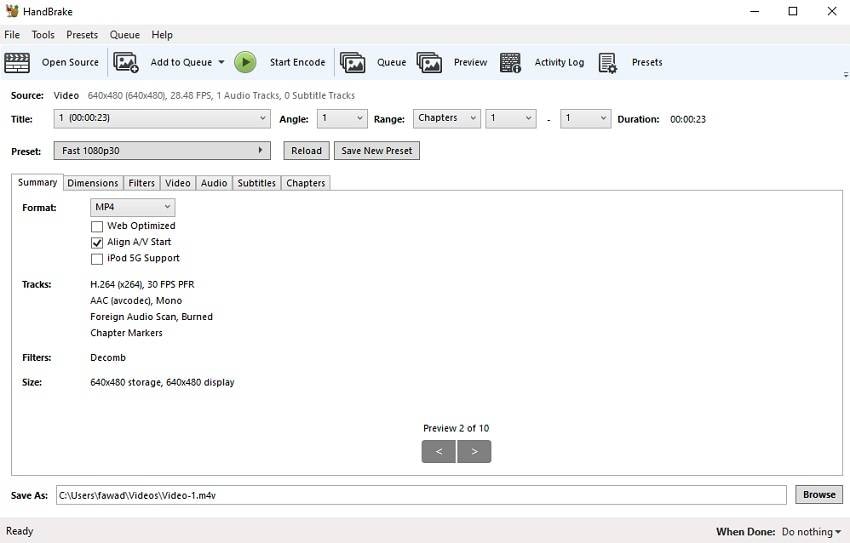Click the H.264 (x264), 30 FPS PFR text

(142, 285)
